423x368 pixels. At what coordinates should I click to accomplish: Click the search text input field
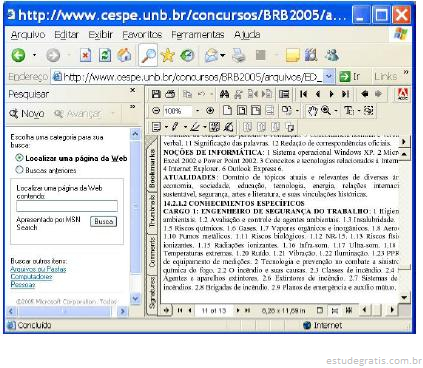point(67,206)
